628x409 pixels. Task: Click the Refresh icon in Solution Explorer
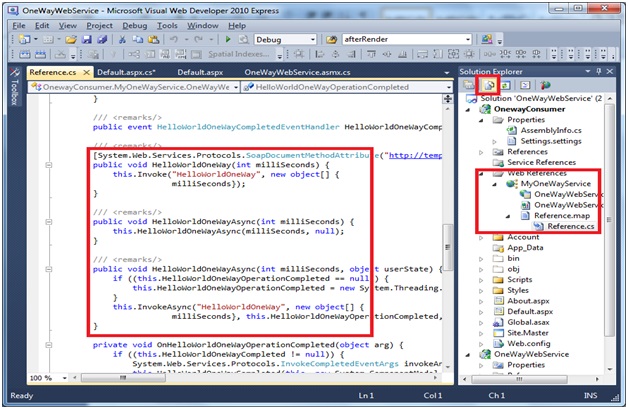[506, 85]
